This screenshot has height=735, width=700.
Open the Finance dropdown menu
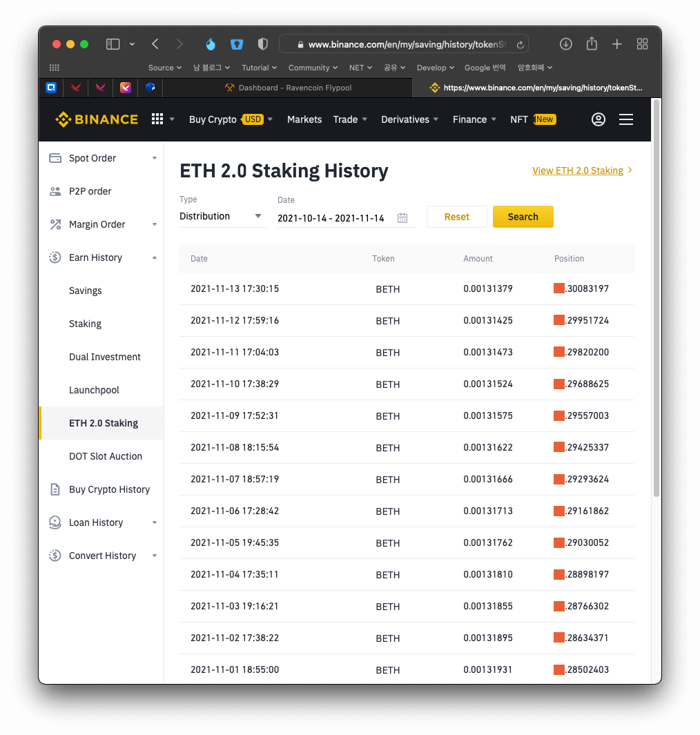point(474,119)
